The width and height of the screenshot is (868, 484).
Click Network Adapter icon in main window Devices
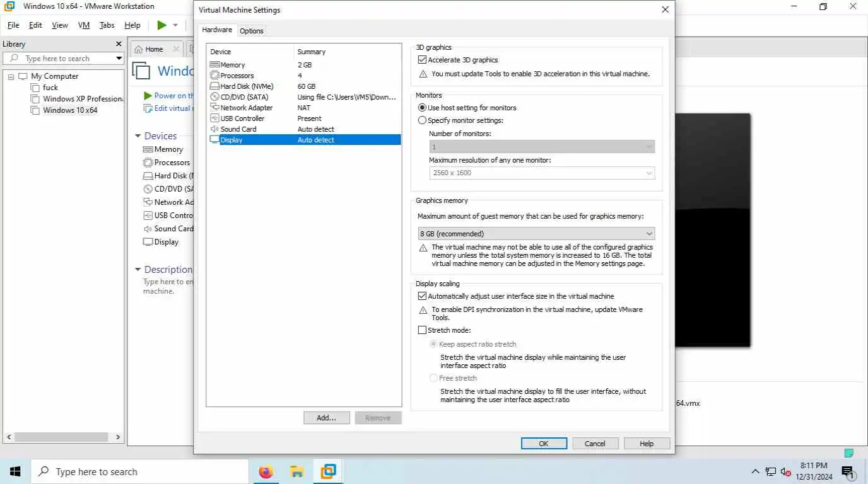coord(148,202)
